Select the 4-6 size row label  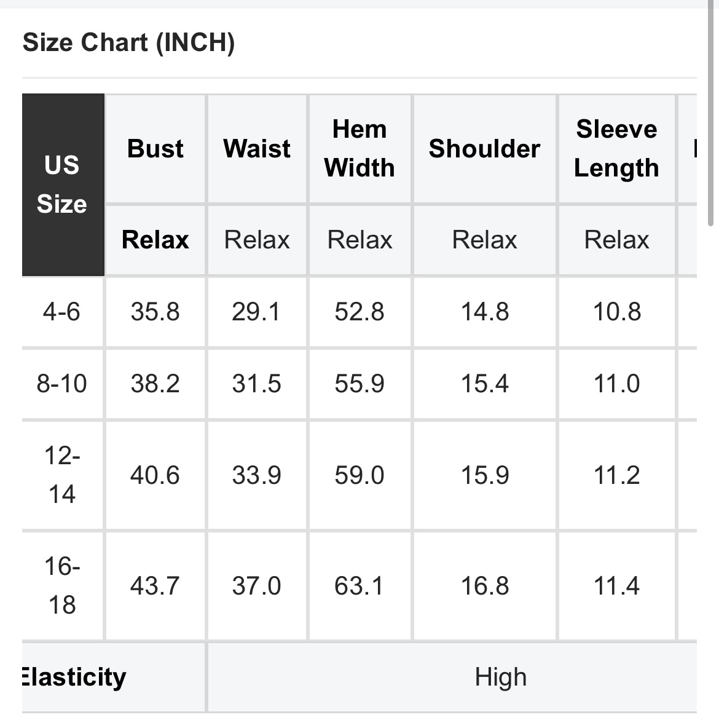pyautogui.click(x=61, y=312)
